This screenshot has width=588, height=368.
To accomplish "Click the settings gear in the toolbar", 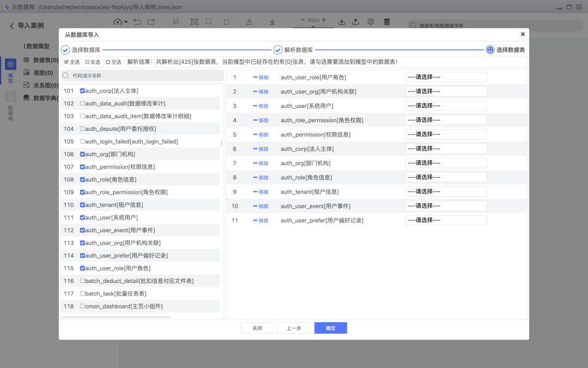I will coord(371,22).
